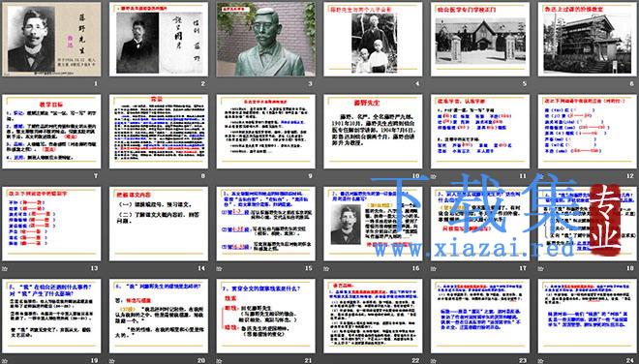Viewport: 639px width, 364px height.
Task: Select slide 22 thumbnail
Action: 373,316
